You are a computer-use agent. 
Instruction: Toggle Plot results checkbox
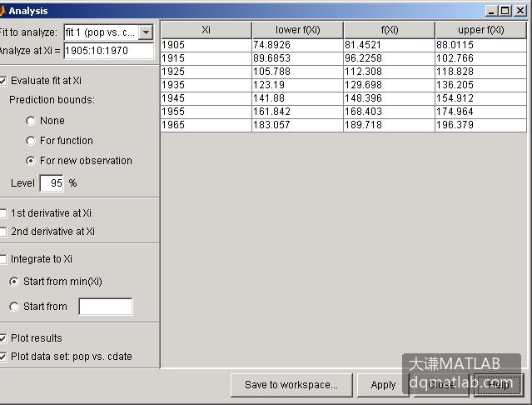[x=2, y=338]
